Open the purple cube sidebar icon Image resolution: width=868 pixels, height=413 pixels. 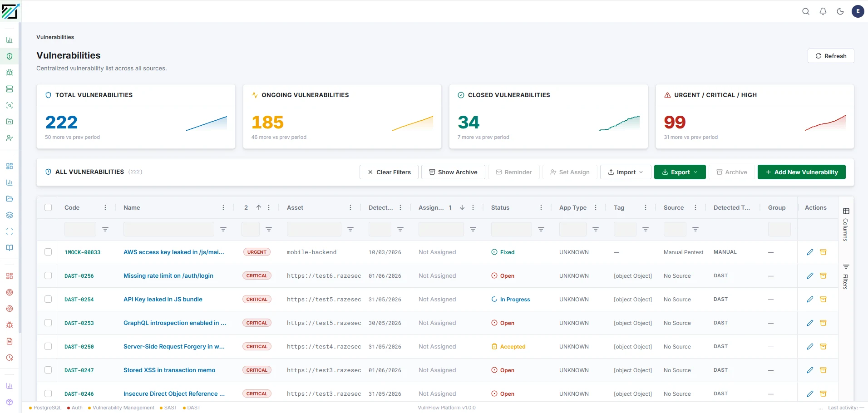pyautogui.click(x=10, y=402)
